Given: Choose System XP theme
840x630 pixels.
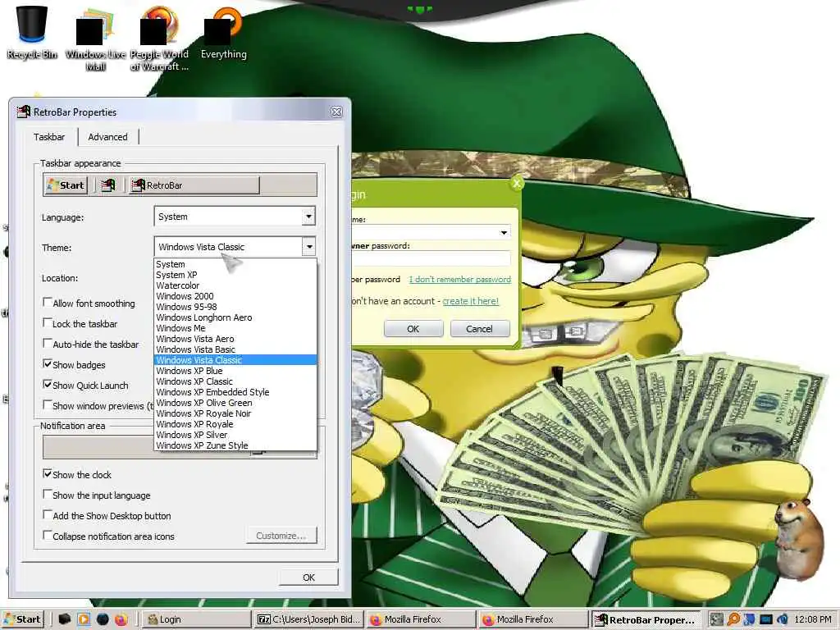Looking at the screenshot, I should click(235, 275).
